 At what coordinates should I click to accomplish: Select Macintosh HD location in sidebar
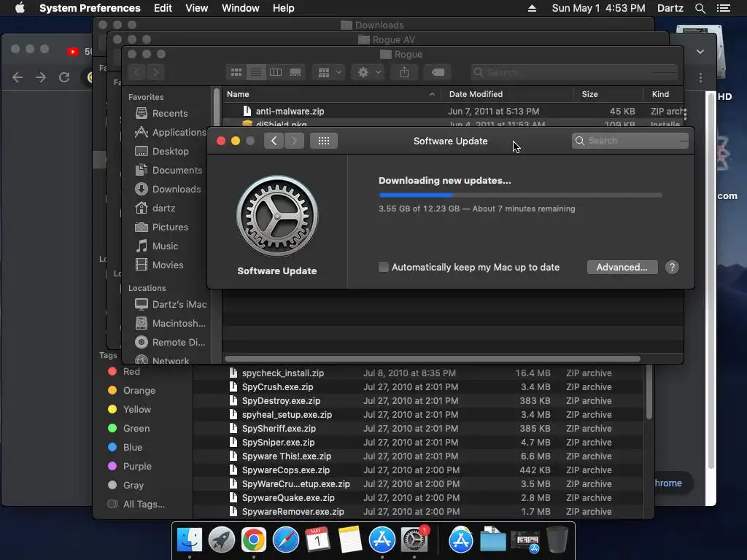(x=170, y=323)
